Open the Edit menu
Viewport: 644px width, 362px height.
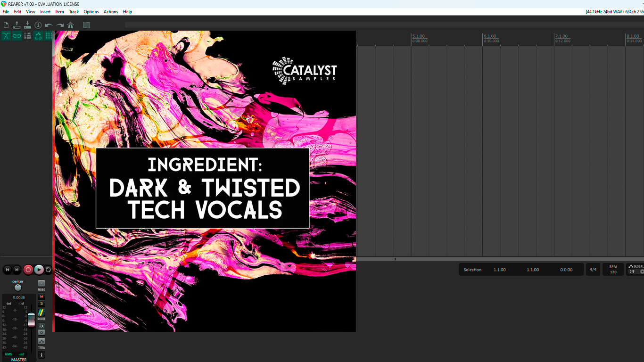tap(17, 12)
